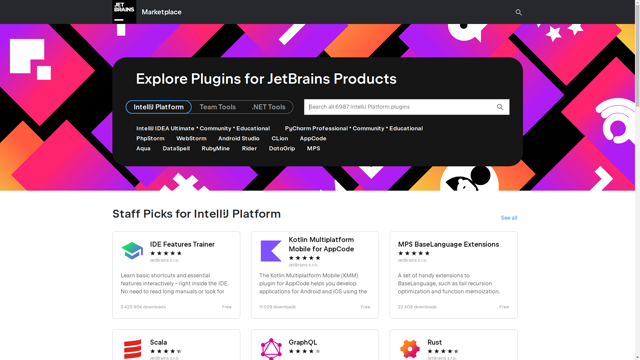This screenshot has width=640, height=360.
Task: Filter plugins by RubyMine
Action: pos(216,148)
